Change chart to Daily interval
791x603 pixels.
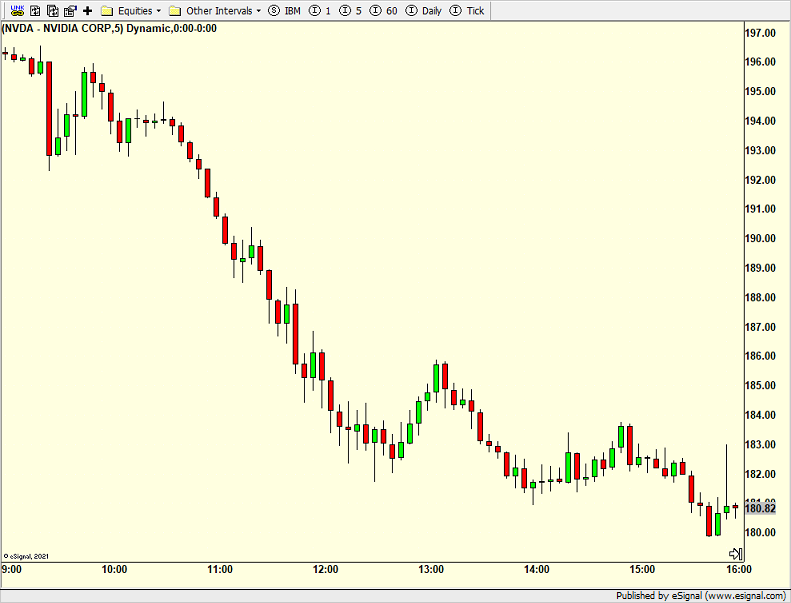pos(424,10)
